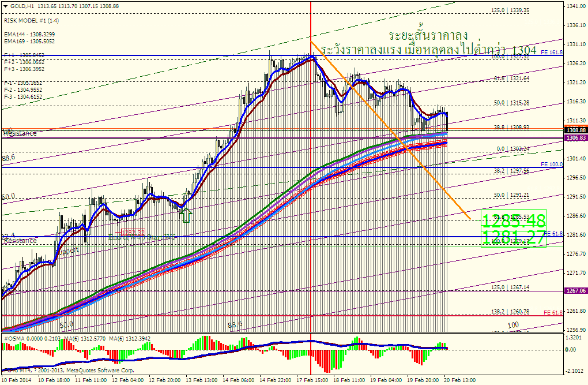
Task: Open the GOLD,H1 chart title dropdown triangle
Action: coord(6,5)
